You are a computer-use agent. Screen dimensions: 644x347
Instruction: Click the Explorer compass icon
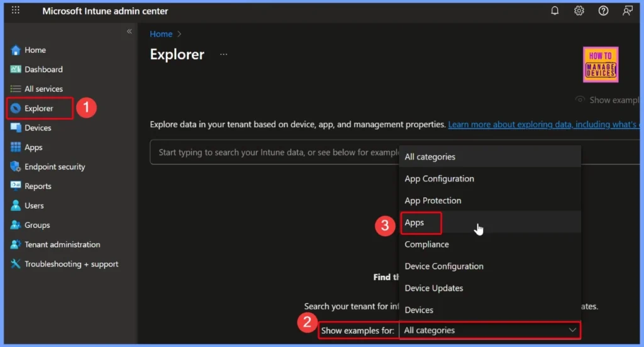click(16, 108)
